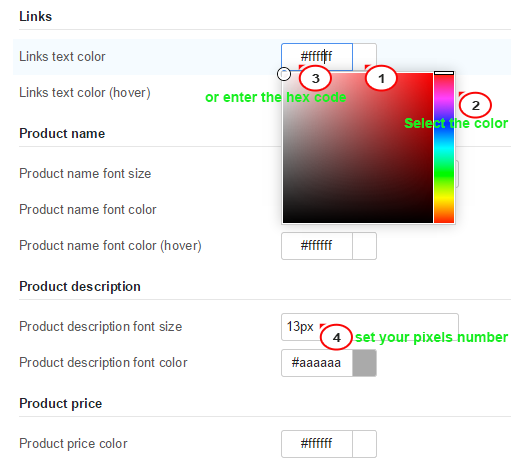
Task: Open the Product price color swatch box
Action: coord(364,444)
